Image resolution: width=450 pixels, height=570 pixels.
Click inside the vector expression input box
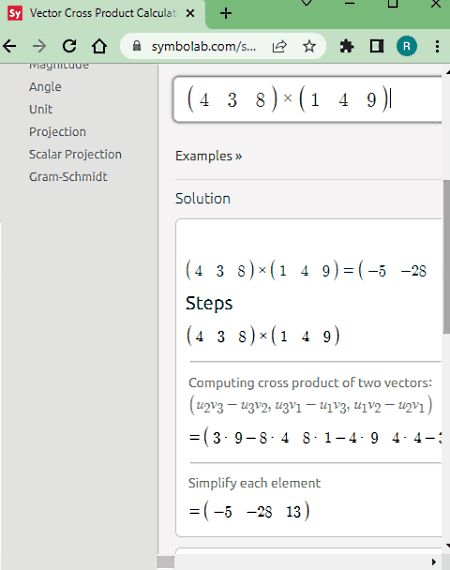(x=308, y=100)
